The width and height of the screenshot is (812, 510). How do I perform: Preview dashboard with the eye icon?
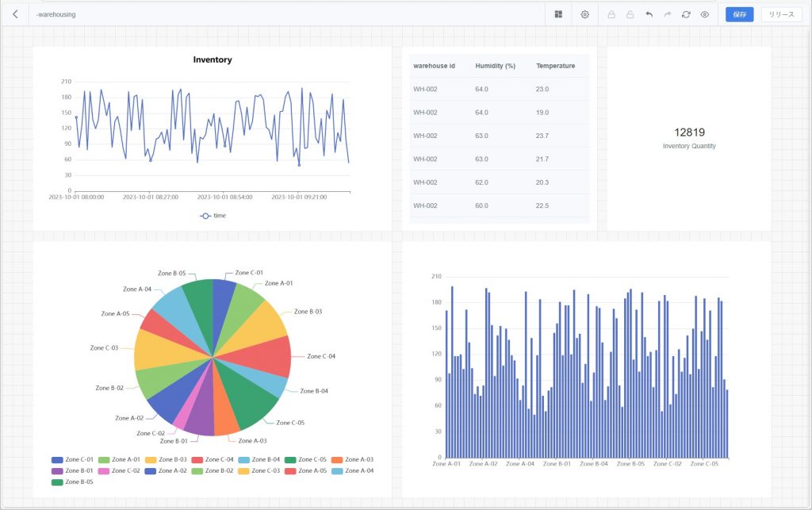pos(704,14)
